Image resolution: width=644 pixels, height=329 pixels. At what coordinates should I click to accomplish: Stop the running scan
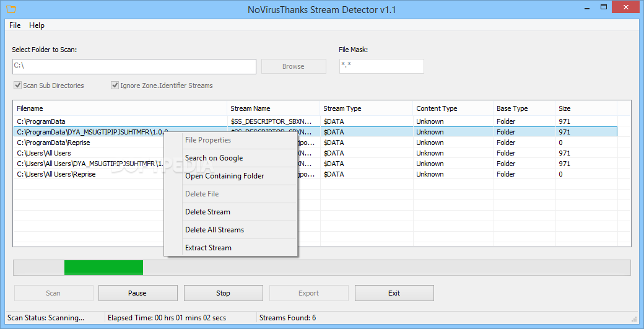coord(224,293)
